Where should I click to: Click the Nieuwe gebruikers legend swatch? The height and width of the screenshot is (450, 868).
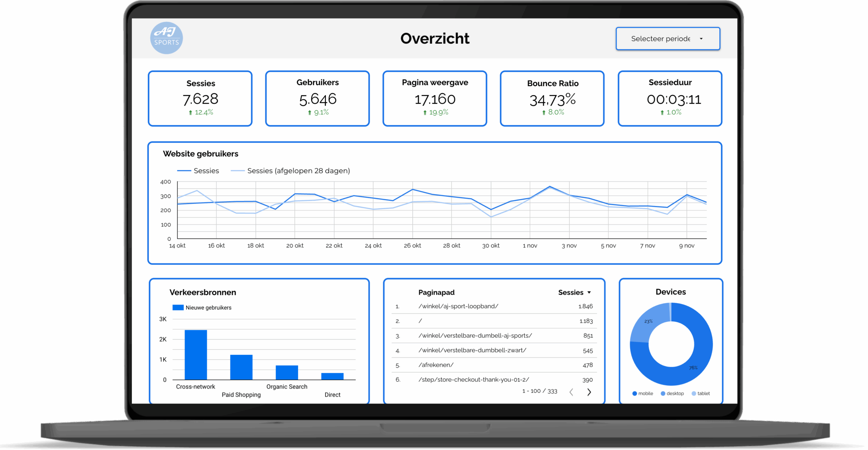click(178, 308)
